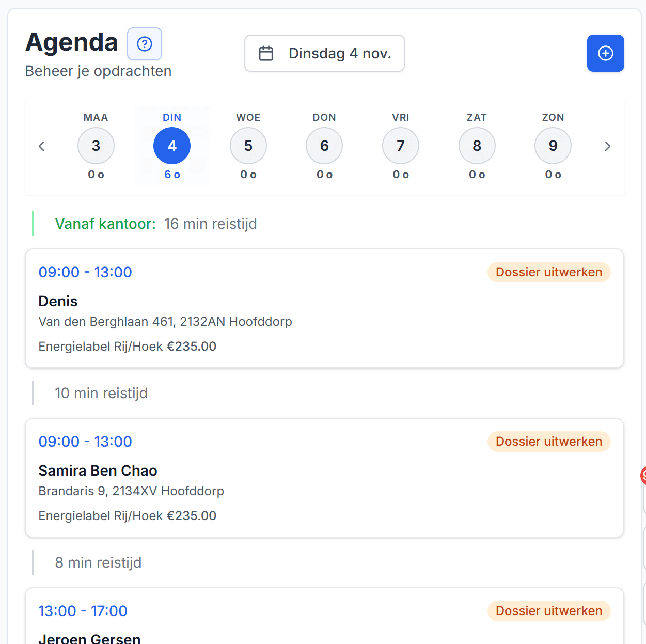Screen dimensions: 646x644
Task: Select Monday the 3rd in the week bar
Action: pos(96,146)
